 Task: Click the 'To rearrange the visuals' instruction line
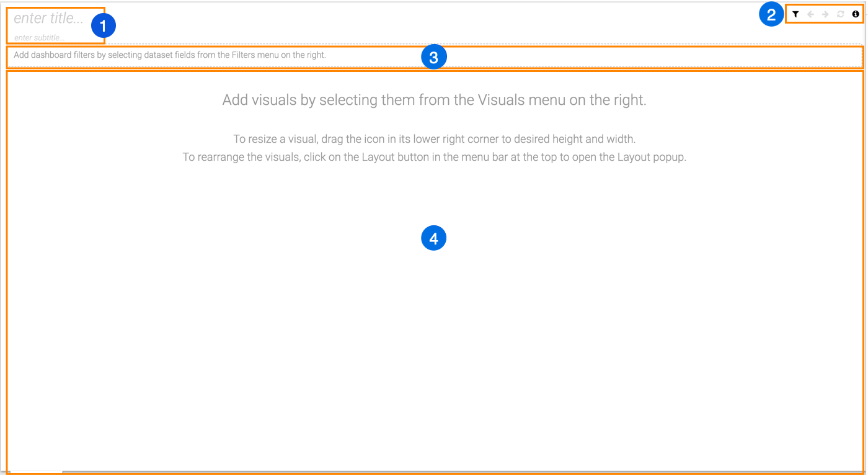(x=434, y=157)
